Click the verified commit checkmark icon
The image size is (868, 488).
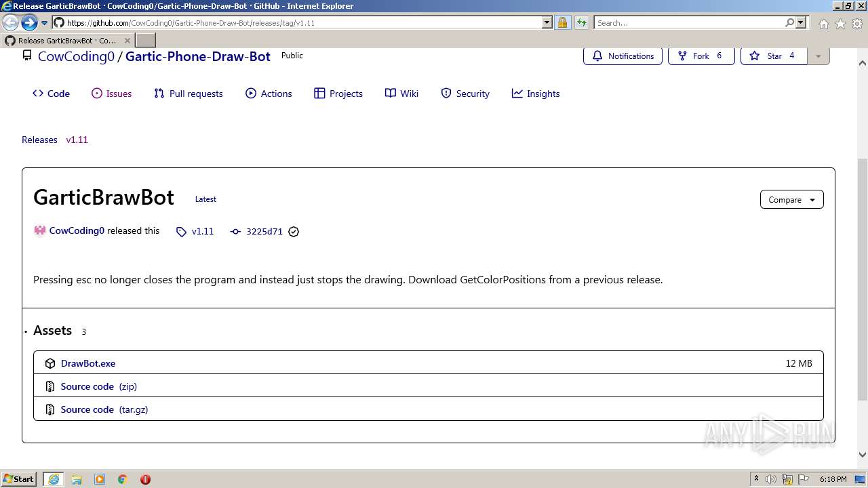(294, 231)
